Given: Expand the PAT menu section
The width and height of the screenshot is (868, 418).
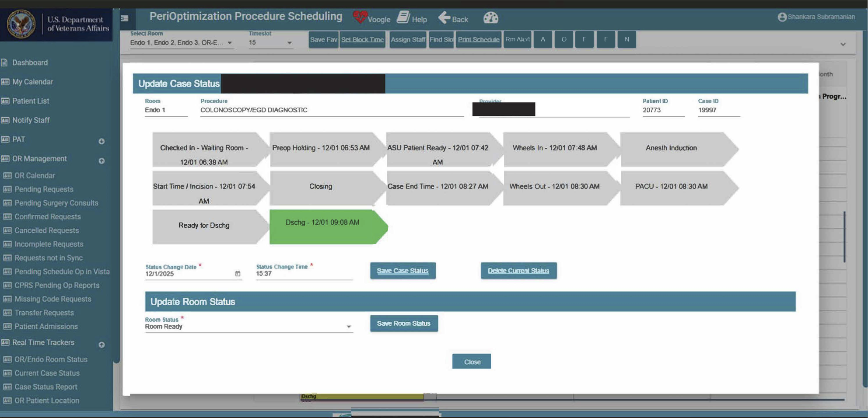Looking at the screenshot, I should (x=101, y=141).
